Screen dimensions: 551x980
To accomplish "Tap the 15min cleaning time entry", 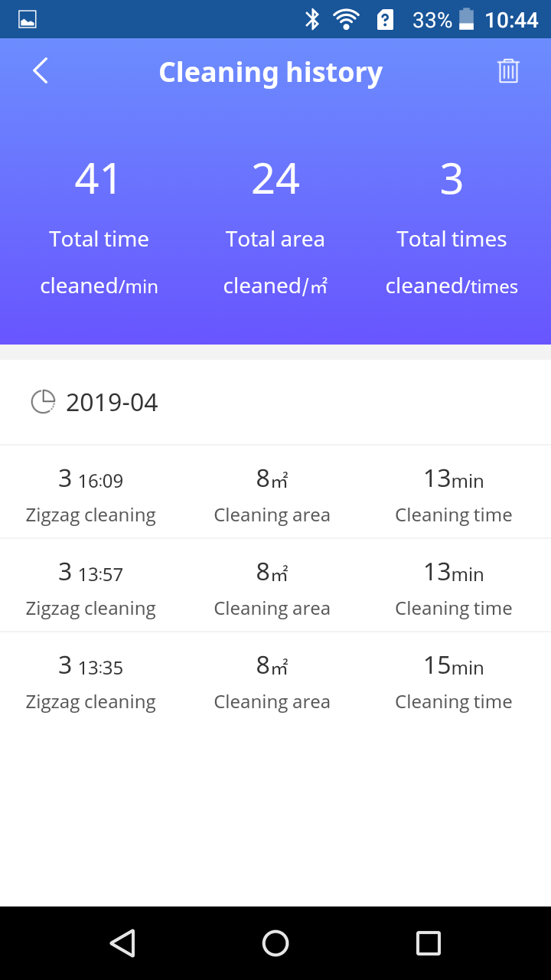I will point(453,666).
